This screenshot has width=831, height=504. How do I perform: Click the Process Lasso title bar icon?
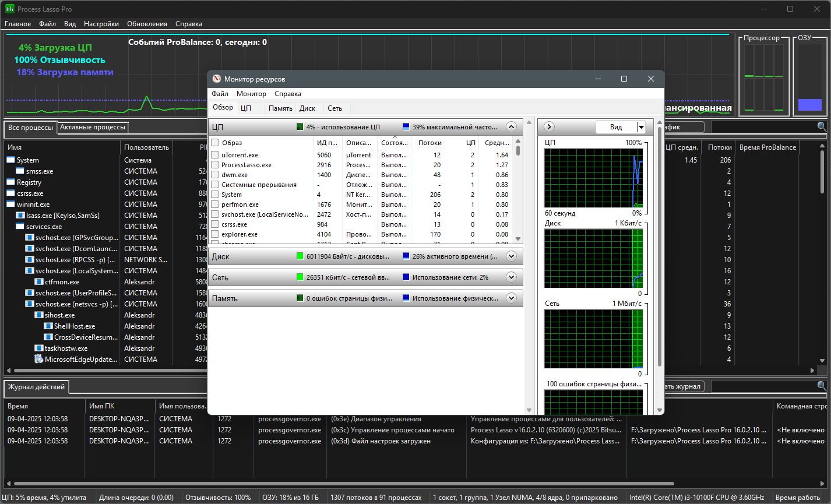click(x=10, y=9)
